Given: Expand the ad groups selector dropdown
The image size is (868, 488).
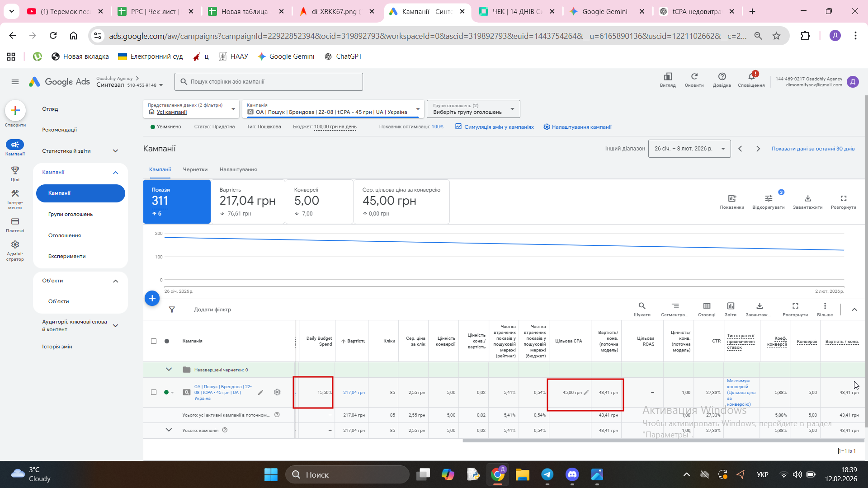Looking at the screenshot, I should coord(473,109).
